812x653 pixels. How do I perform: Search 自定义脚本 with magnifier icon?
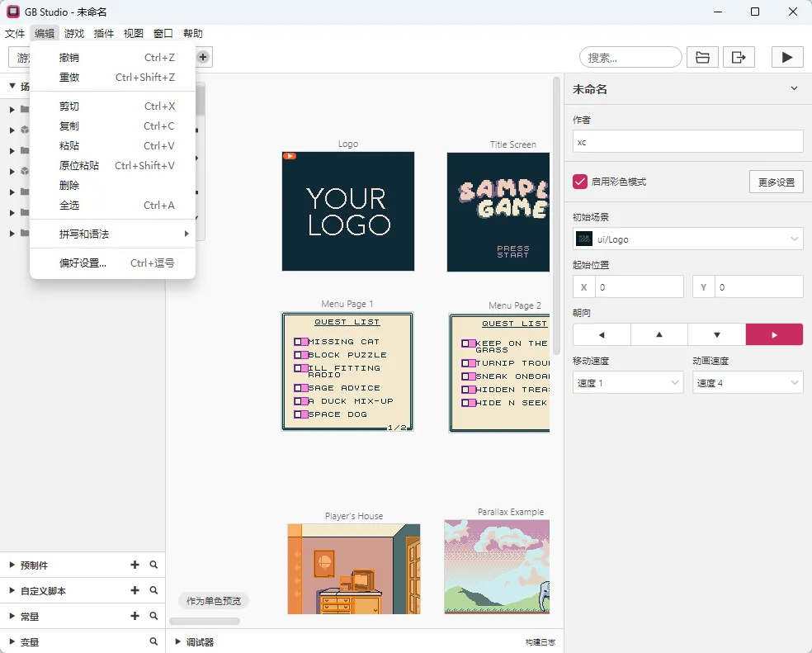(x=153, y=589)
